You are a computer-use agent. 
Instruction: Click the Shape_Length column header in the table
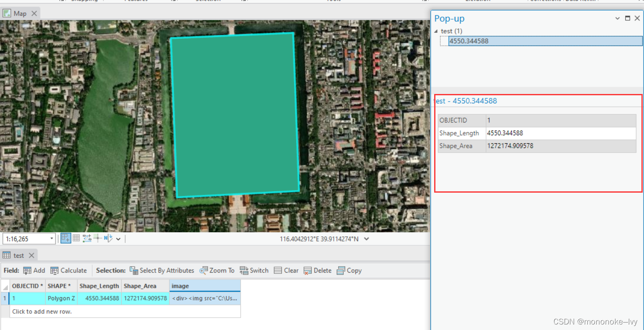99,286
